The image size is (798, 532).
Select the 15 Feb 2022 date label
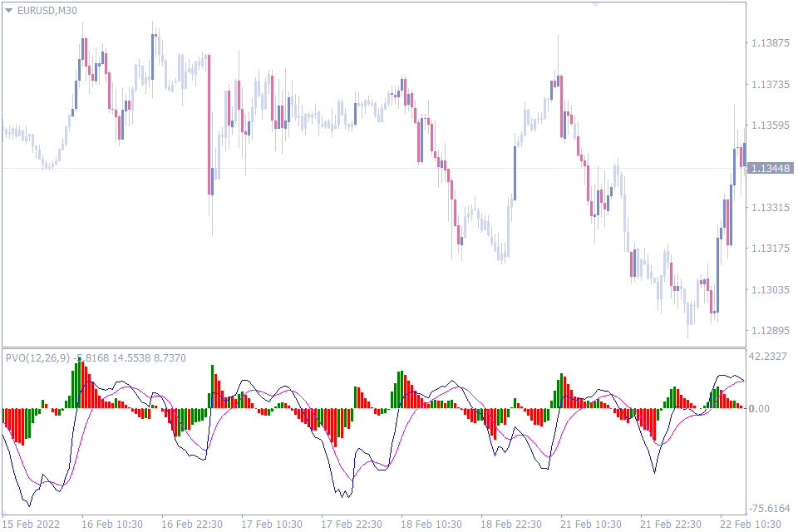32,524
